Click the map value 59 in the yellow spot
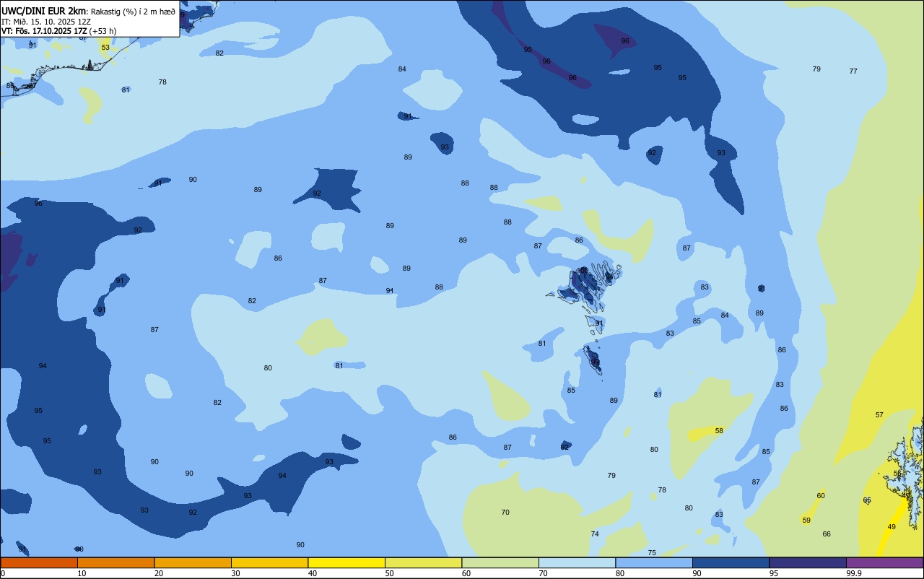This screenshot has height=579, width=924. pyautogui.click(x=806, y=521)
